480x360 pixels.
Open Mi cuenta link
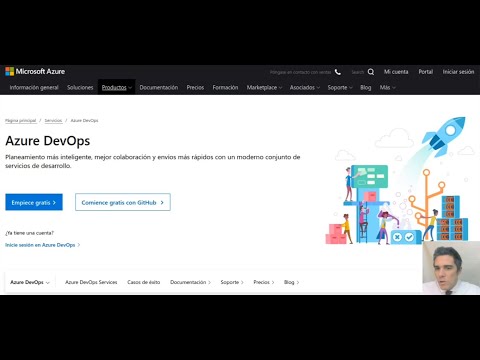click(x=396, y=72)
